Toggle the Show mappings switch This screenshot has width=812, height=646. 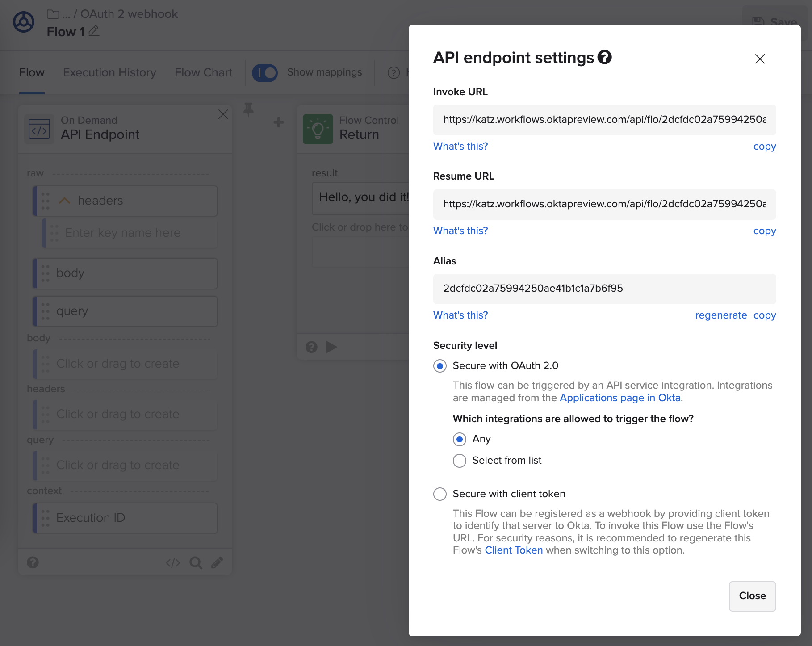(265, 72)
